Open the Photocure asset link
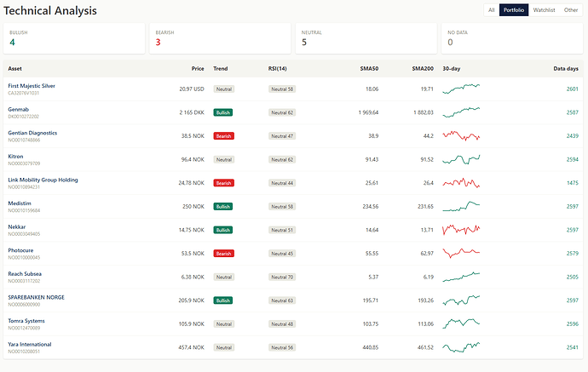The height and width of the screenshot is (372, 588). click(x=20, y=250)
